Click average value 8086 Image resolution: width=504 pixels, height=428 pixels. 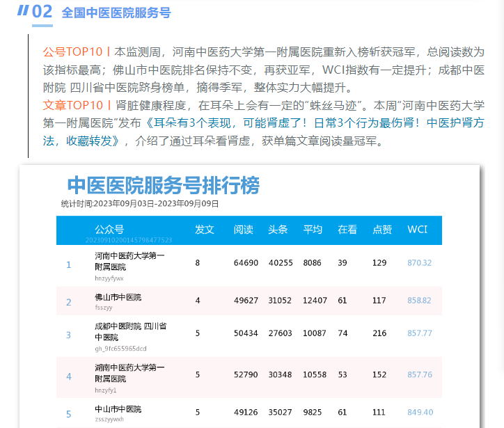(x=312, y=263)
